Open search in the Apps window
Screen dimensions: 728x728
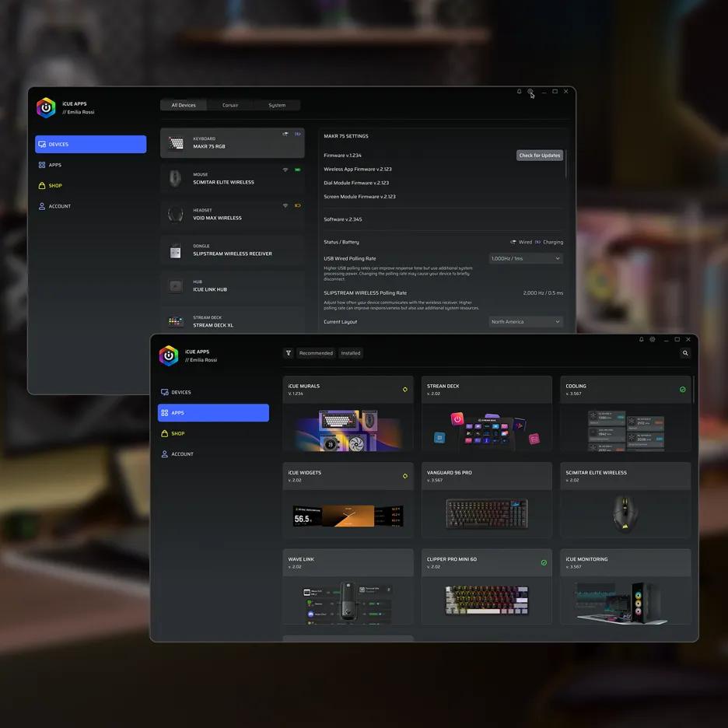[684, 353]
